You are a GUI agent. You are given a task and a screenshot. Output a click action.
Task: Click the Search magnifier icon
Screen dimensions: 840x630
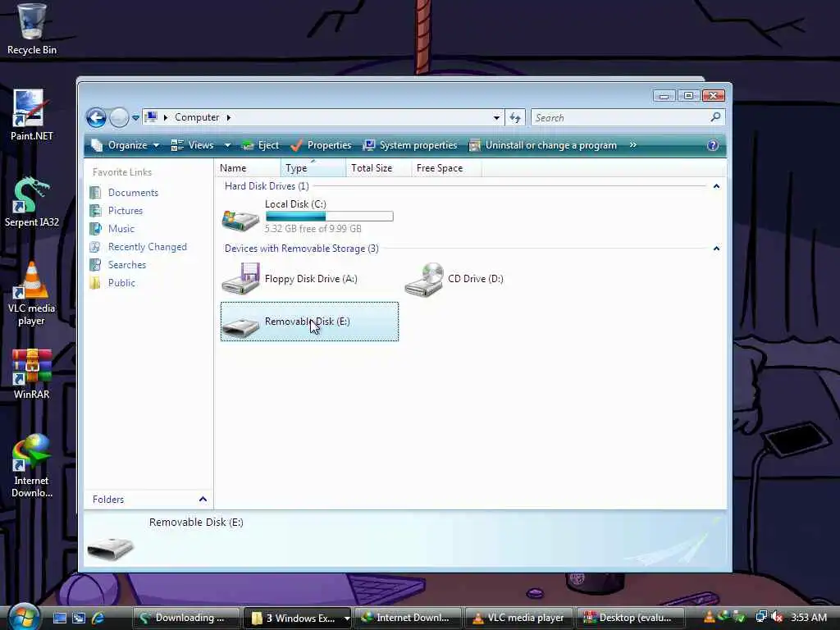[715, 116]
